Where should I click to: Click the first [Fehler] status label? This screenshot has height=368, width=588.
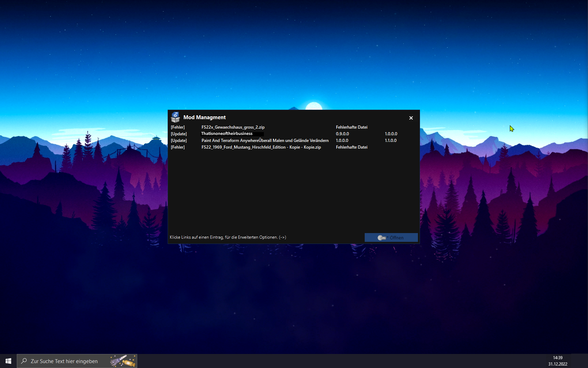178,127
